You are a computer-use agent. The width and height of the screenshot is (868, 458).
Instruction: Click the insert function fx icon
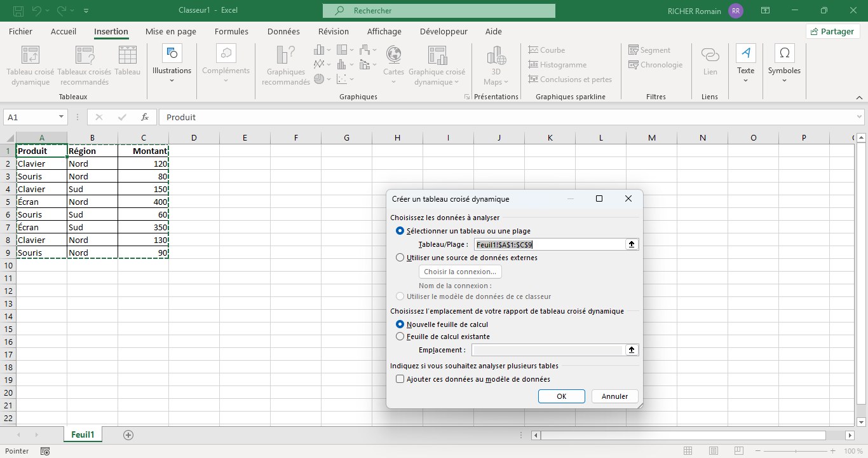145,117
